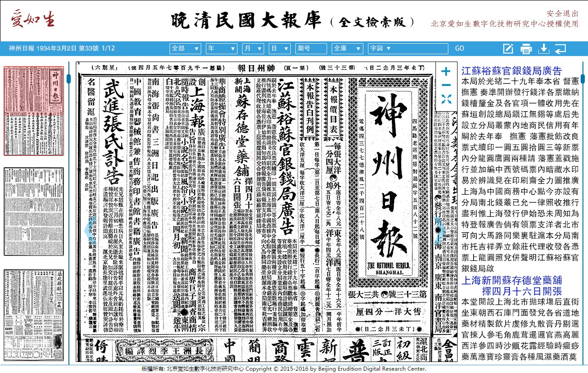The height and width of the screenshot is (373, 588).
Task: Click the 愛如生 logo
Action: (32, 20)
